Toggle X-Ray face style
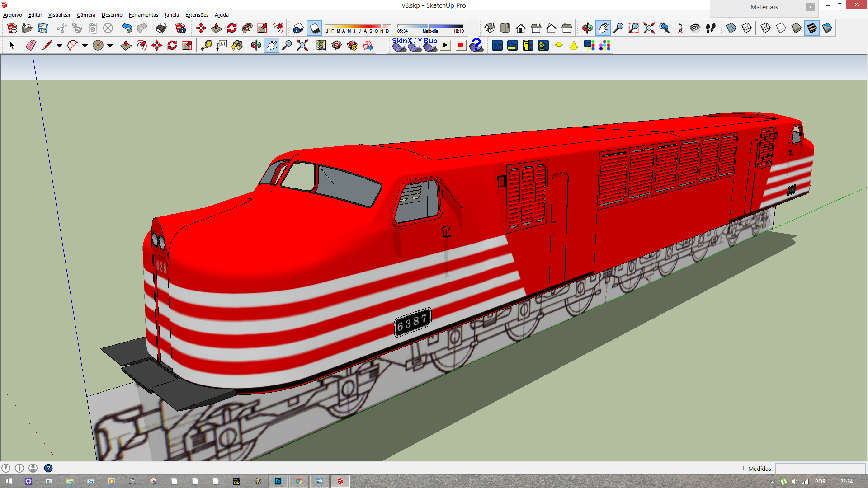 731,28
